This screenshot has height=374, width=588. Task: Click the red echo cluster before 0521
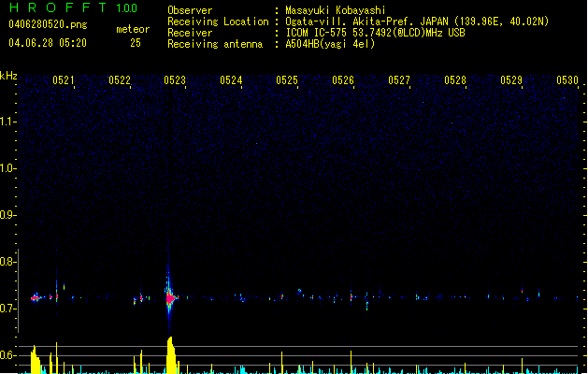click(36, 298)
